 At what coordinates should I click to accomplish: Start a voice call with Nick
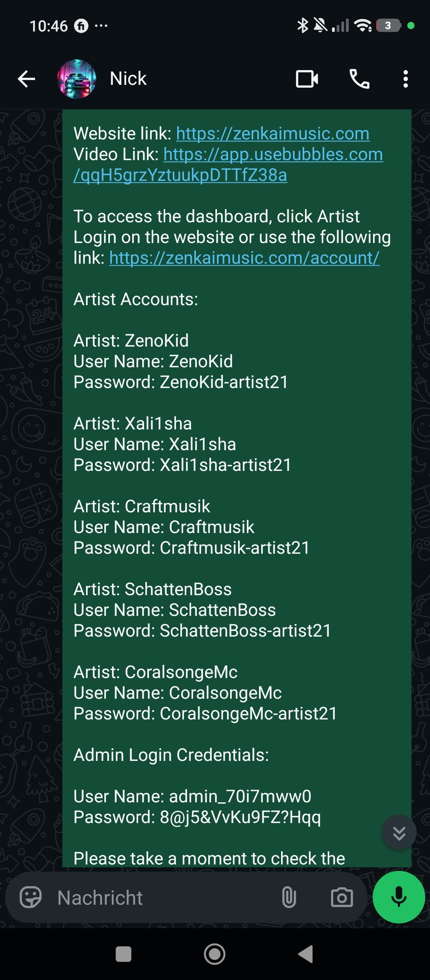[x=359, y=79]
